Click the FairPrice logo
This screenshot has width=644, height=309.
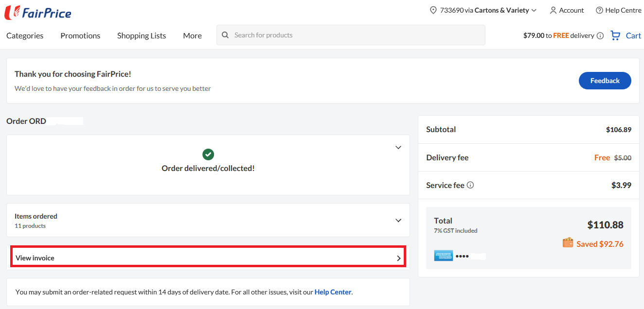pyautogui.click(x=38, y=13)
